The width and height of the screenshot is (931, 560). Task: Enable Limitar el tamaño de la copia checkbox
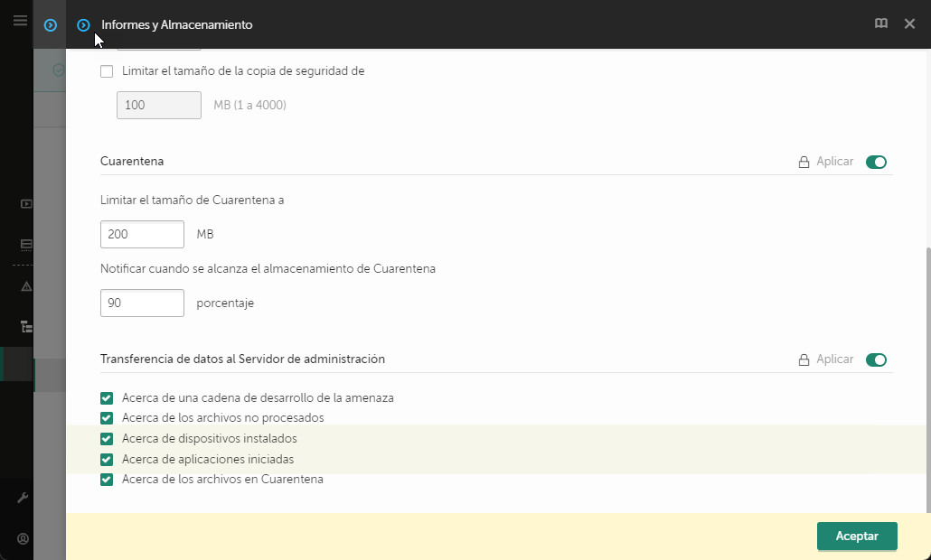point(107,71)
